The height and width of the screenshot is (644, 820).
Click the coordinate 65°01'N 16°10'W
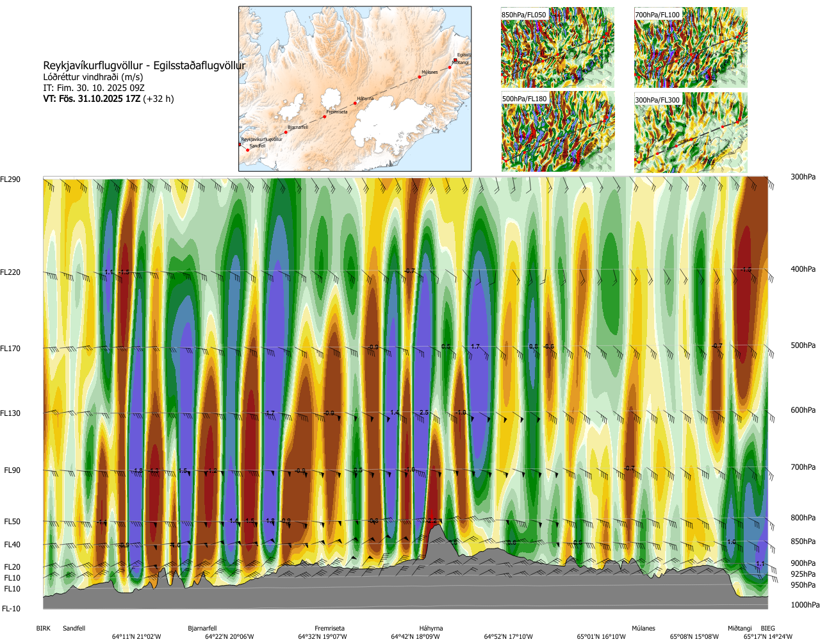[601, 637]
